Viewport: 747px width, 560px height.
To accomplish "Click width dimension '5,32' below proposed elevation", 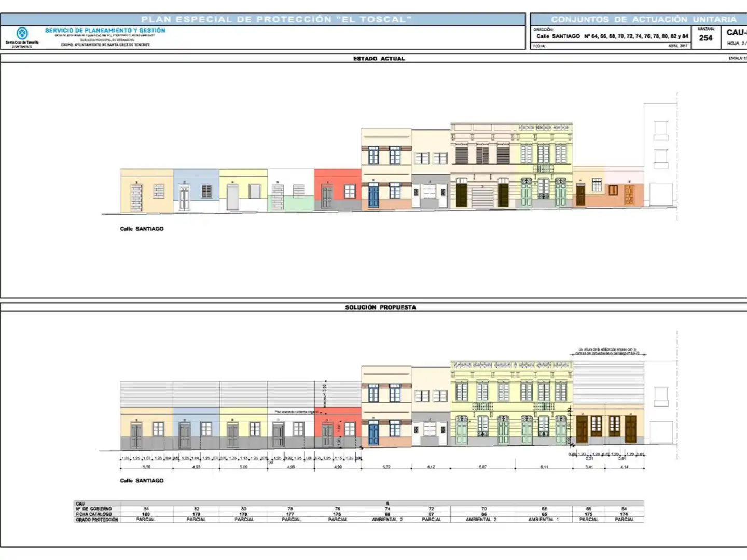I will pos(386,467).
